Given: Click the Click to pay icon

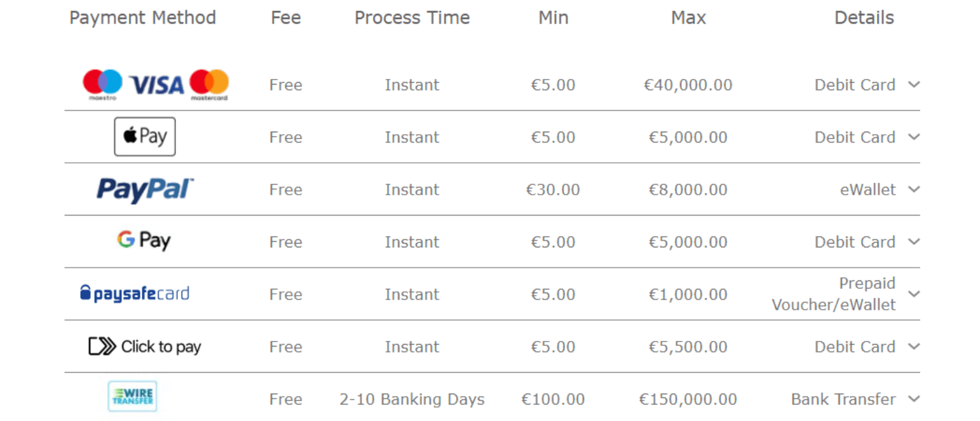Looking at the screenshot, I should click(x=144, y=346).
